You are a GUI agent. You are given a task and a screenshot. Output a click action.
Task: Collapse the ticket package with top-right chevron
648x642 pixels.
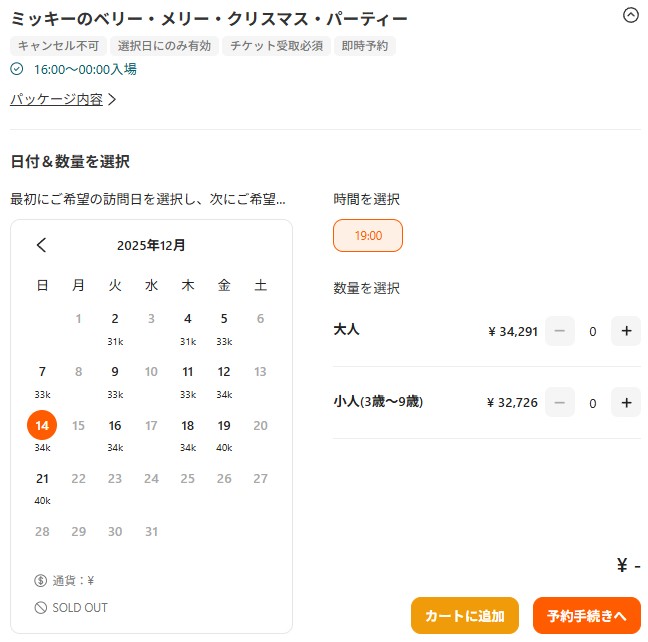pos(630,15)
